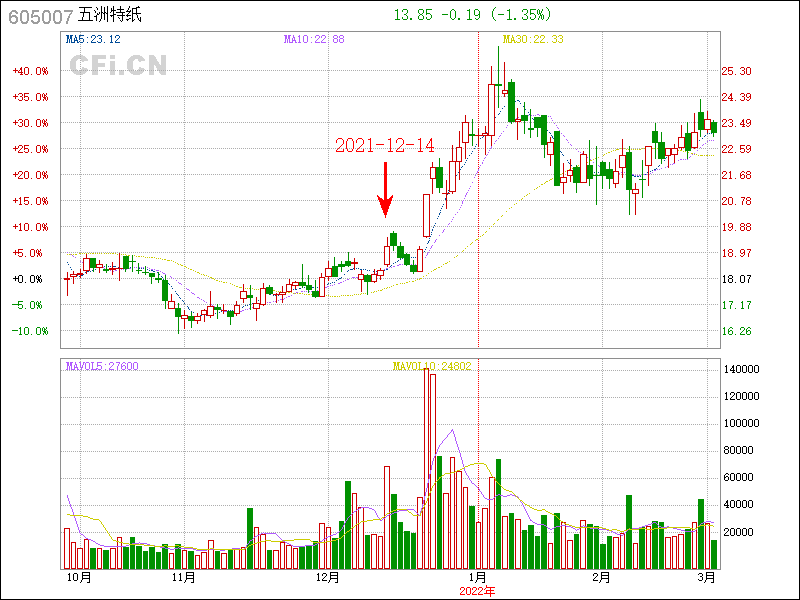Click the MA10:22.88 indicator label

pos(314,39)
